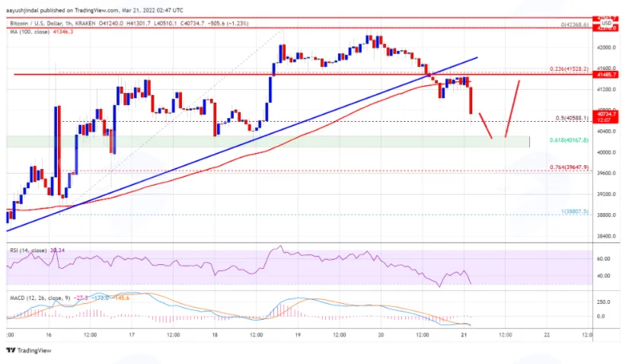Click the Fibonacci 0.236(41528.2) level label
The width and height of the screenshot is (632, 364).
(569, 69)
